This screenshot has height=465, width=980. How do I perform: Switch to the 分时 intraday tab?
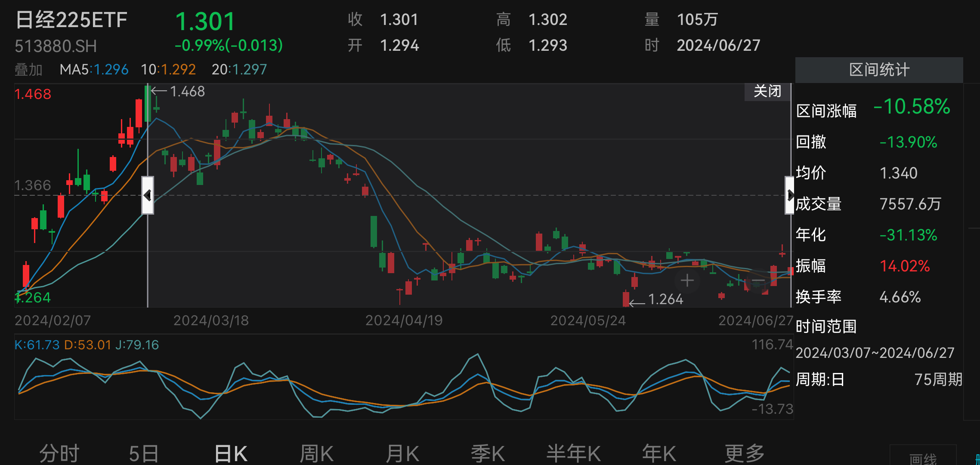click(59, 453)
